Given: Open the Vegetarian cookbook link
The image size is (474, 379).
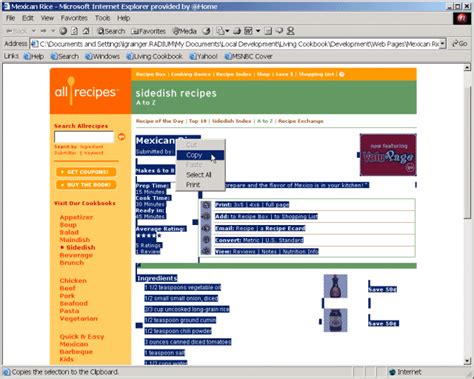Looking at the screenshot, I should [79, 319].
